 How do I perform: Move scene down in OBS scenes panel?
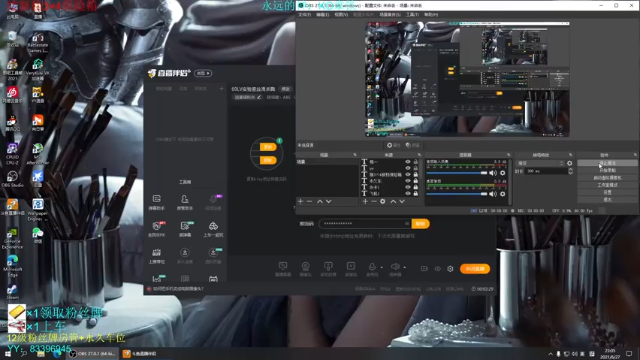[x=329, y=201]
